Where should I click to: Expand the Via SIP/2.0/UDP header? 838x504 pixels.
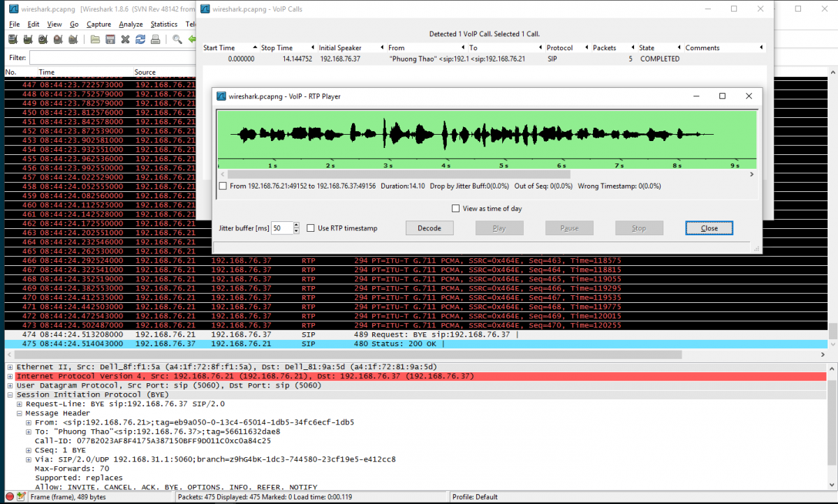tap(29, 459)
